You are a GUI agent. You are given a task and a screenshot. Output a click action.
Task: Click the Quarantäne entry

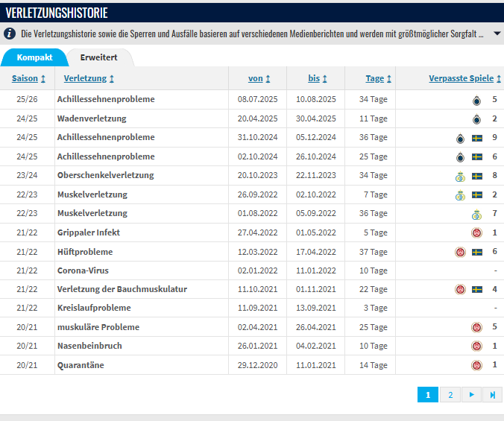pos(81,365)
